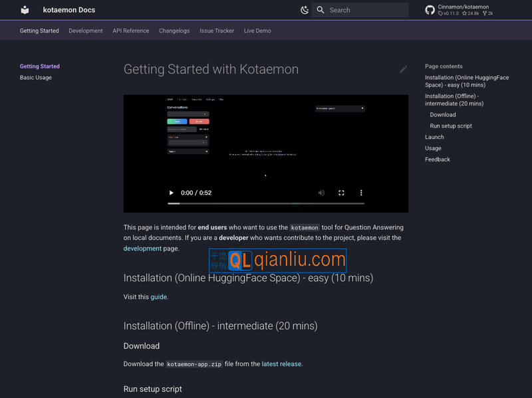This screenshot has height=398, width=532.
Task: Toggle the dark/light mode icon
Action: (305, 10)
